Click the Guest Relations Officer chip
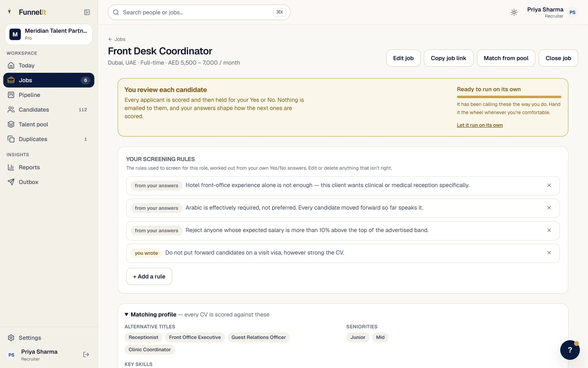 click(258, 337)
